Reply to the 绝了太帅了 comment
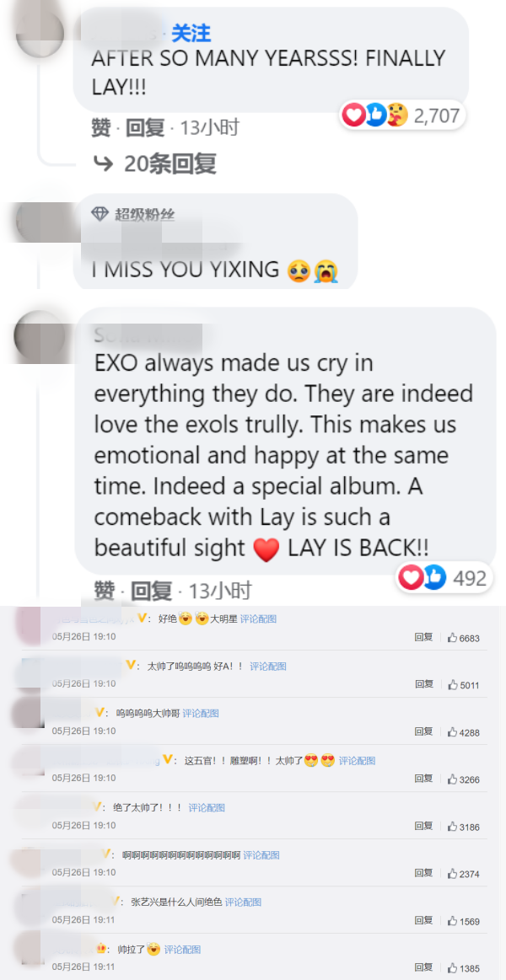Viewport: 506px width, 980px height. pyautogui.click(x=423, y=826)
